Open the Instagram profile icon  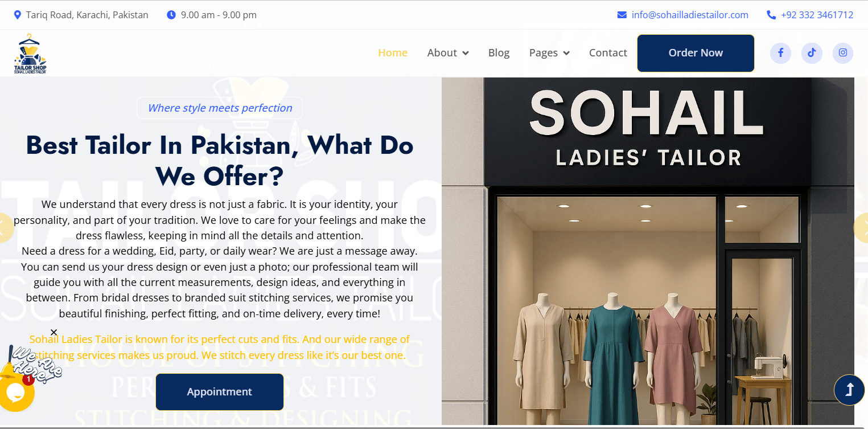tap(843, 53)
